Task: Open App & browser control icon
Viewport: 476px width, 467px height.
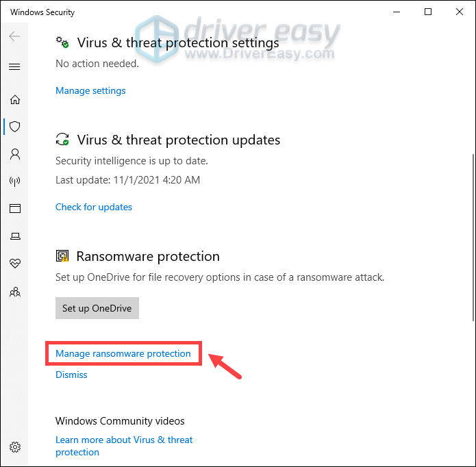Action: coord(15,208)
